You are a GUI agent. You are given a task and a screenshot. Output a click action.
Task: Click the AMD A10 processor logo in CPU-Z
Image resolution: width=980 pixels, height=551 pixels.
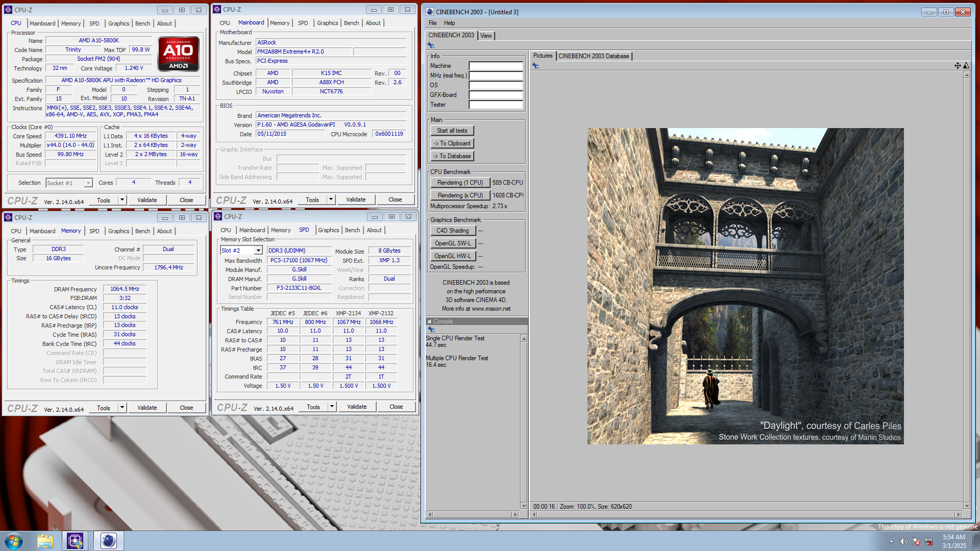click(178, 54)
